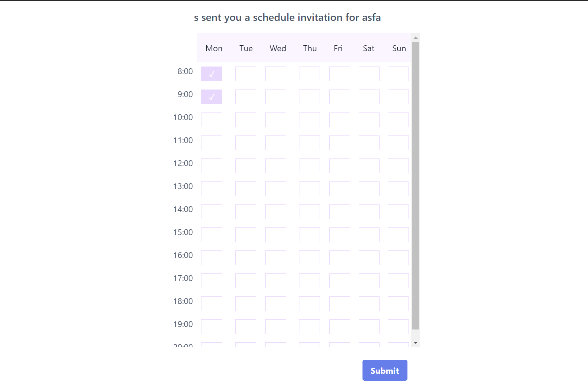Click the invitation title text for asfa
The height and width of the screenshot is (388, 588).
pyautogui.click(x=288, y=17)
